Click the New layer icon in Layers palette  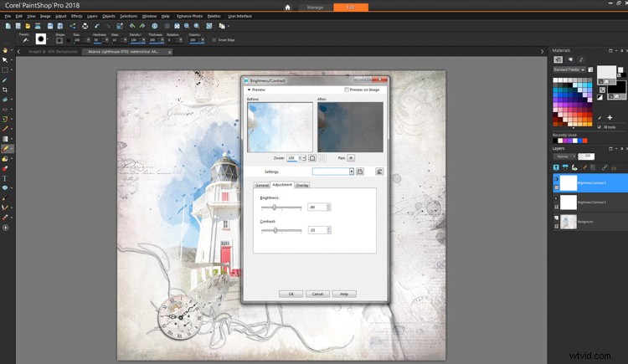tap(556, 167)
